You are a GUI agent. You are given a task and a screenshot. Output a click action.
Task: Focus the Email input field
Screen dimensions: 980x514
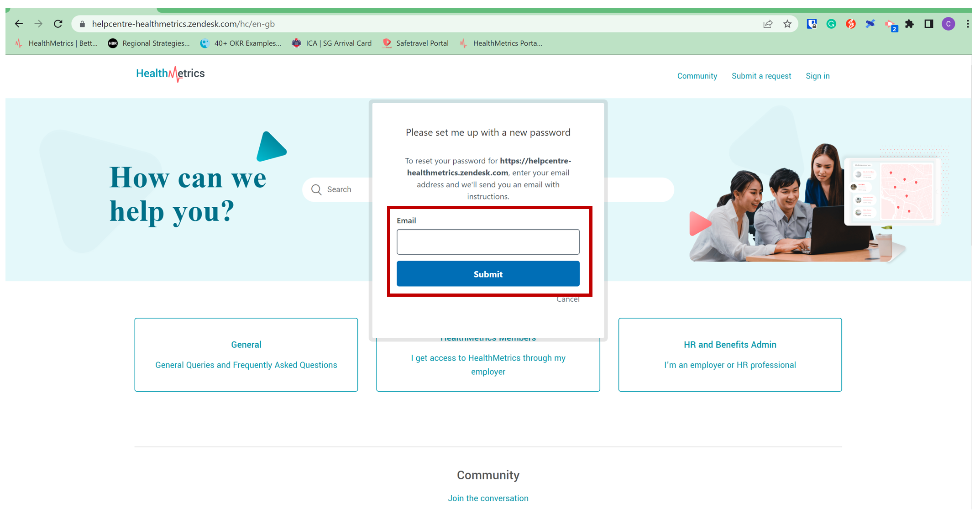pyautogui.click(x=488, y=241)
